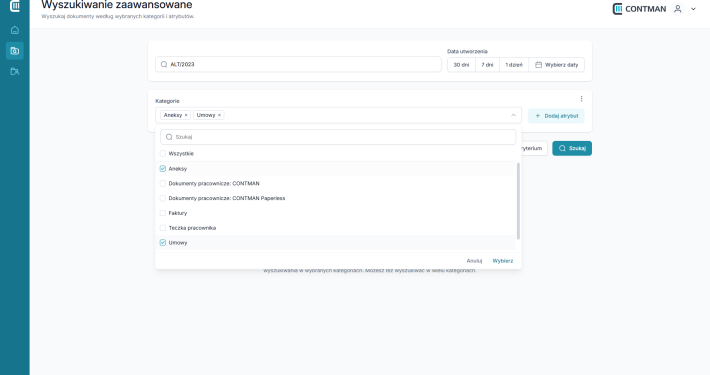Select the 30 dni date filter

click(x=461, y=65)
